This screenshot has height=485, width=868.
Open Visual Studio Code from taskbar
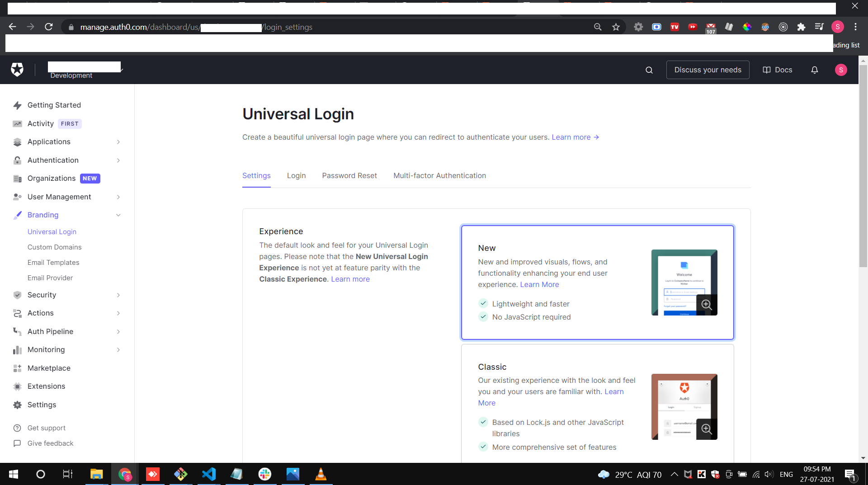point(209,474)
